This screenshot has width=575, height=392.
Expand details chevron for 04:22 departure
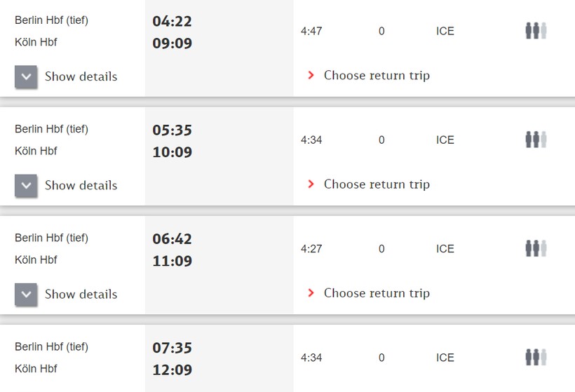pyautogui.click(x=26, y=76)
